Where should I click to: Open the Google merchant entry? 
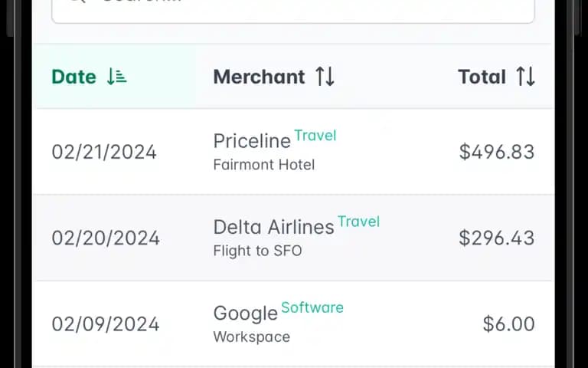point(246,314)
